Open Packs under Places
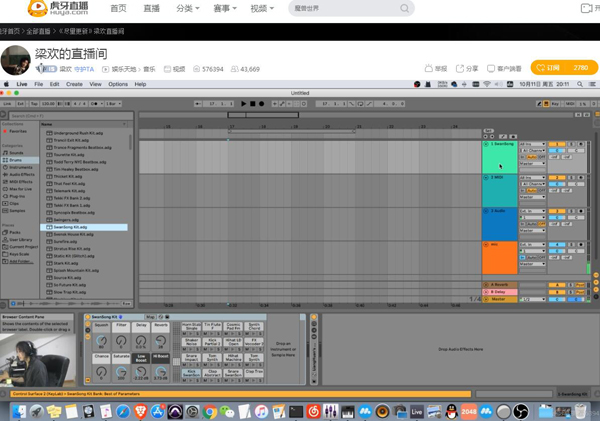Viewport: 600px width, 421px height. [x=15, y=232]
